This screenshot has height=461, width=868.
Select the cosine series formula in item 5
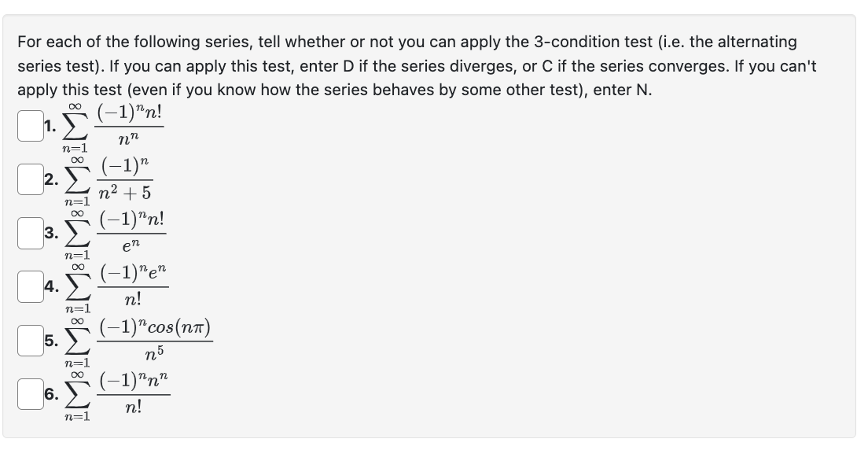(x=153, y=341)
